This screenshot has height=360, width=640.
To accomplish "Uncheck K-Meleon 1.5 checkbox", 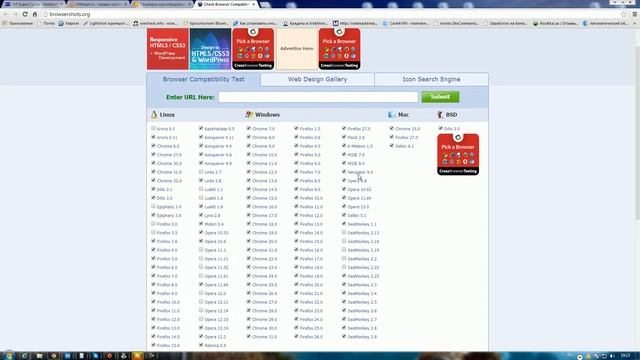I will 344,145.
